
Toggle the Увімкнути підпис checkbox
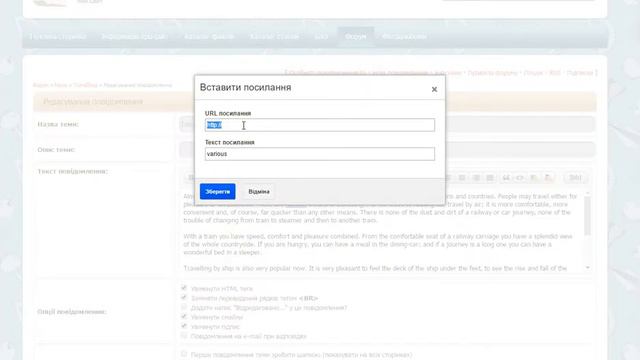[x=184, y=326]
